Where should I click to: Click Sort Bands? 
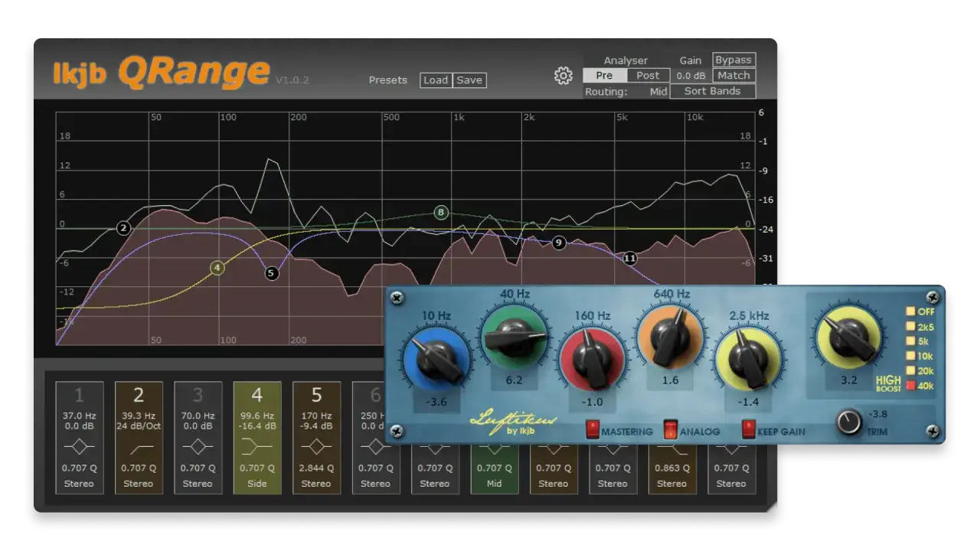713,91
